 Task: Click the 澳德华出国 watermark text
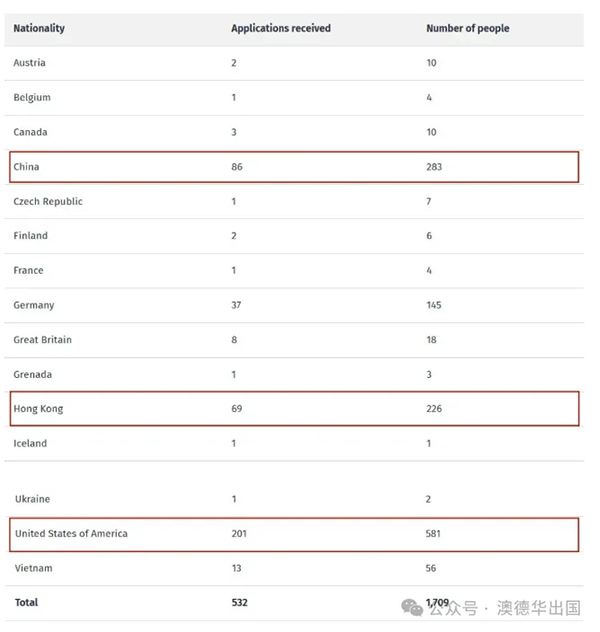pyautogui.click(x=538, y=607)
